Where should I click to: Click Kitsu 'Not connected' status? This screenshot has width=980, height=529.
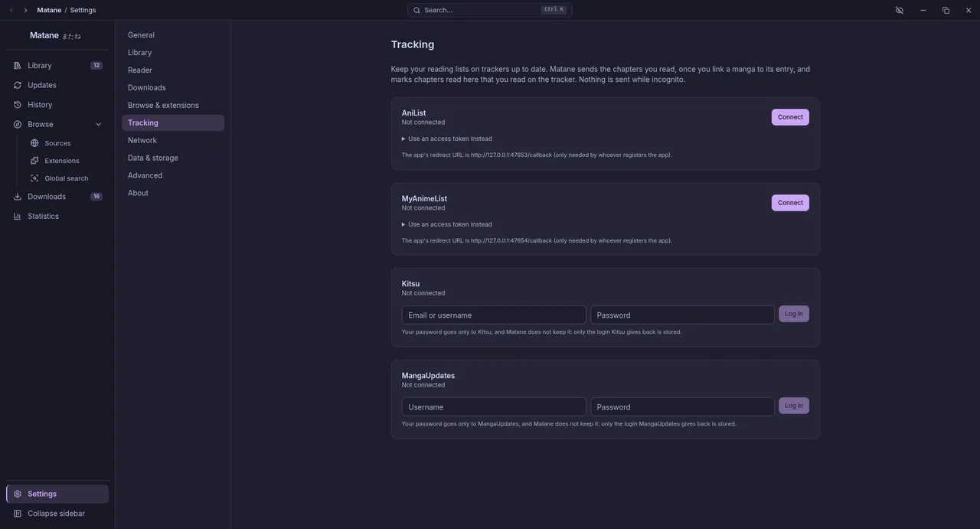(423, 293)
